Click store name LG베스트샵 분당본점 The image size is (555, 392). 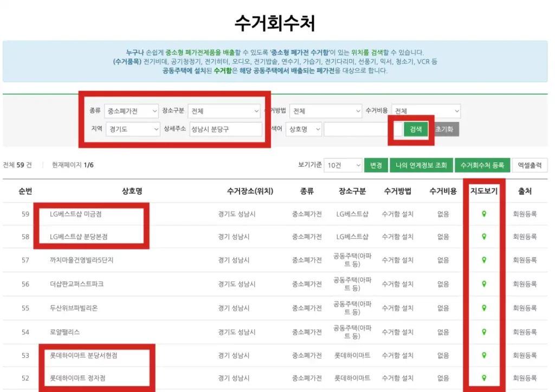tap(79, 237)
